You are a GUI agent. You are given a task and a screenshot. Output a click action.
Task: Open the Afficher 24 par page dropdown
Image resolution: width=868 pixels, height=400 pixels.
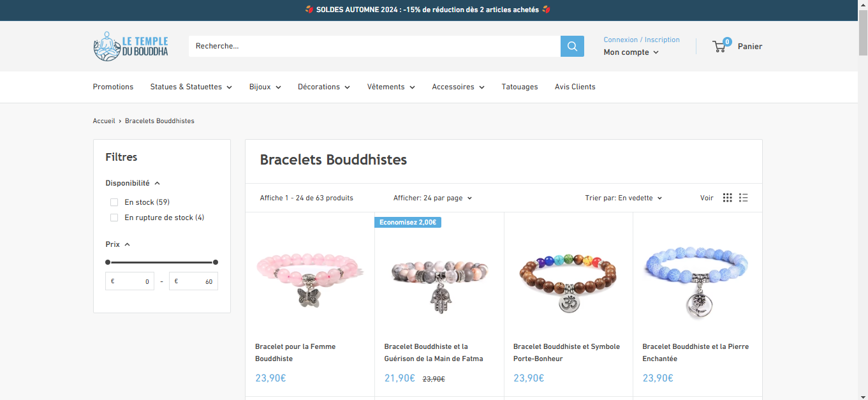433,198
